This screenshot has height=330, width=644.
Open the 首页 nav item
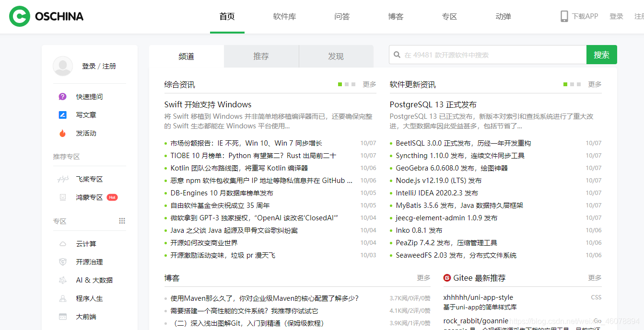[227, 16]
